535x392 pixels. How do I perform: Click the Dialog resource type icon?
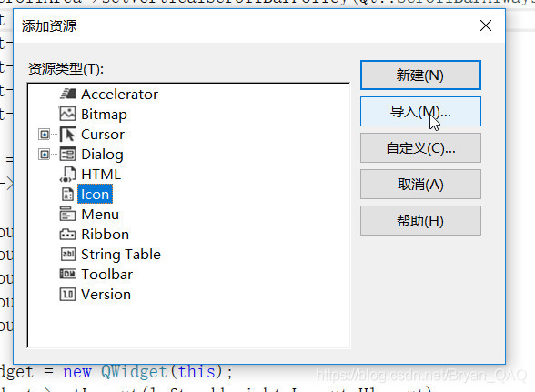(67, 154)
